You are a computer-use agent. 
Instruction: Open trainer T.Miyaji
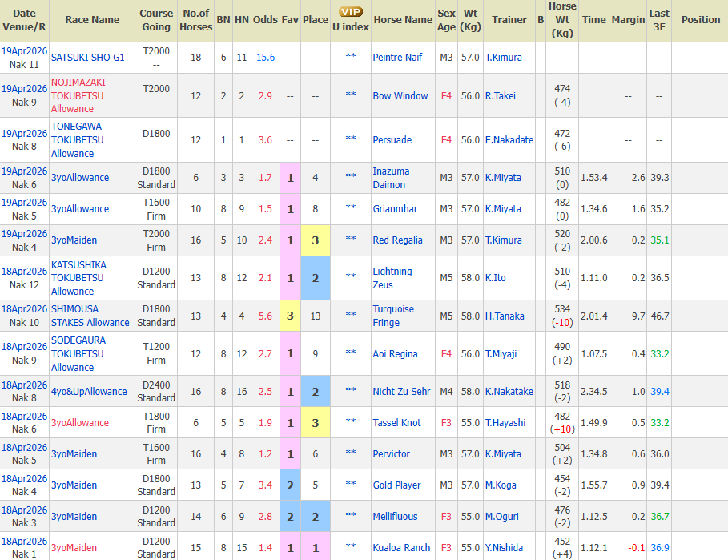coord(501,354)
